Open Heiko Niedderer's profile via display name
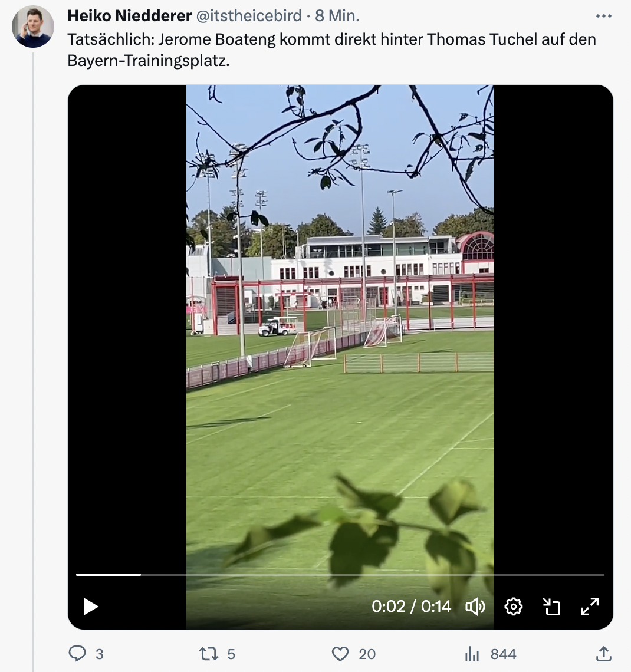 [x=130, y=16]
